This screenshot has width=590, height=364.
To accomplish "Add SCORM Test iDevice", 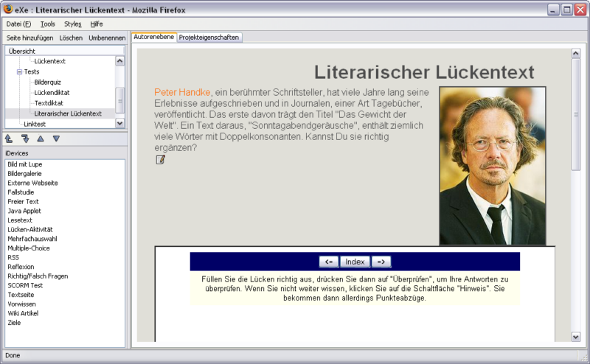I will coord(25,285).
